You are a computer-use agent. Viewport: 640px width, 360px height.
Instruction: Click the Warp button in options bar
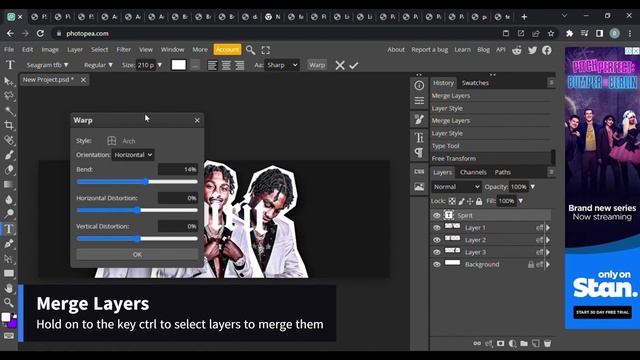[x=317, y=65]
